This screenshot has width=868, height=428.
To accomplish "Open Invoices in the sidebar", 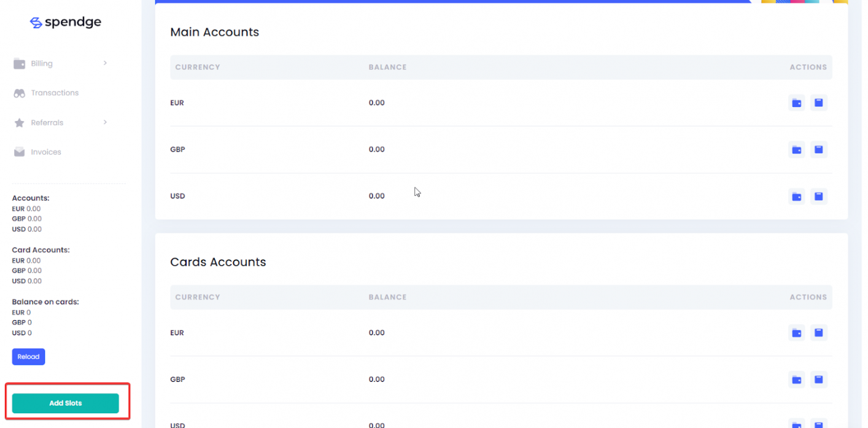I will 46,152.
